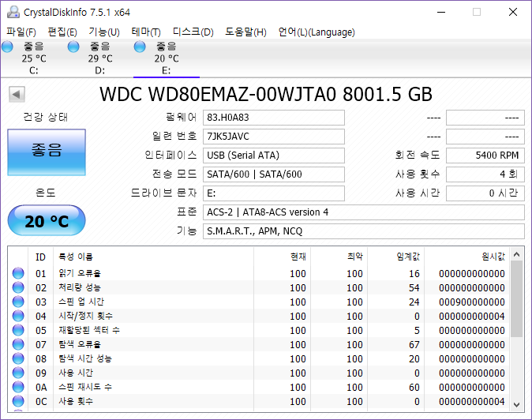Screen dimensions: 532x420
Task: Click the 특성 이름 column header
Action: tap(154, 257)
